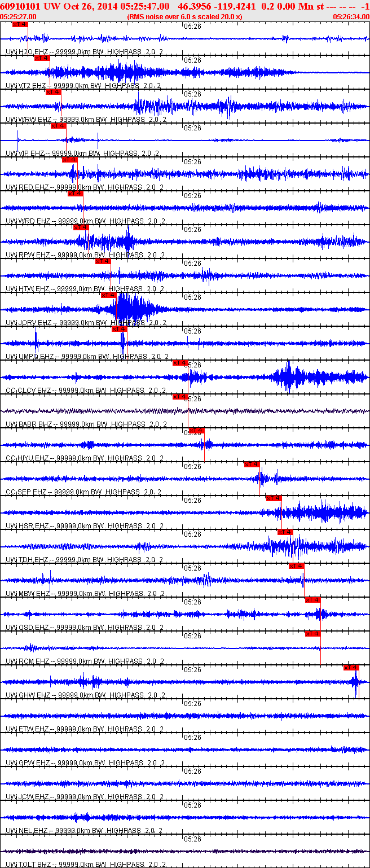Click the red pick flag on TDH trace
370x868 pixels.
pos(285,532)
